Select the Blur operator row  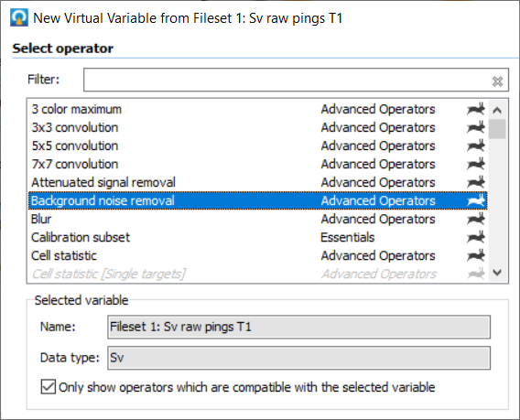coord(257,219)
